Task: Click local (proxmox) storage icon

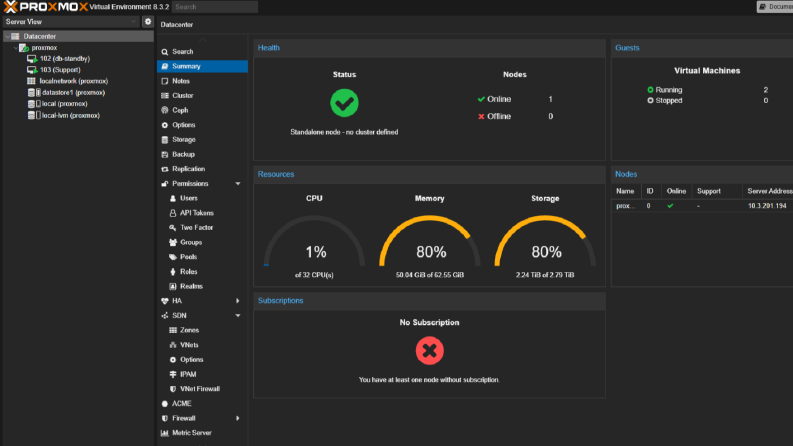Action: coord(34,104)
